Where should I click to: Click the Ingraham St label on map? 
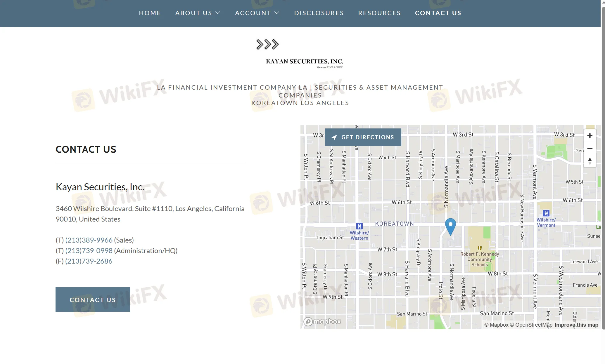pos(331,238)
